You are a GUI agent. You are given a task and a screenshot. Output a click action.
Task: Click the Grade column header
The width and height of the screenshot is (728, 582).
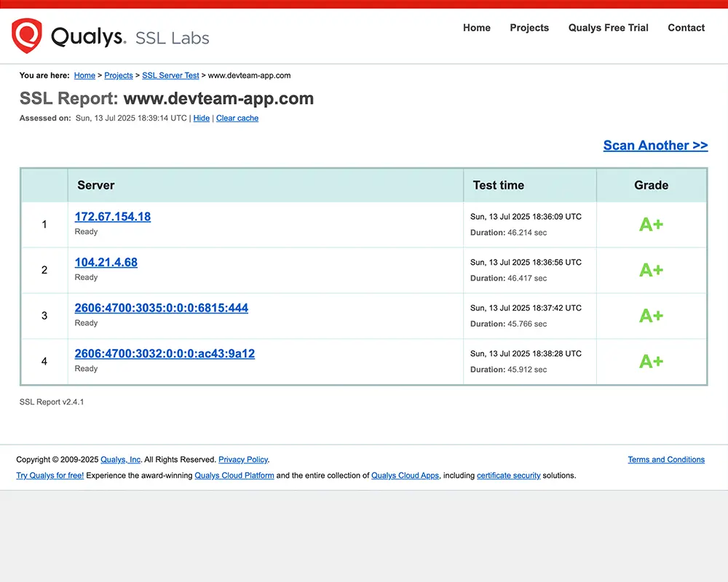coord(651,186)
